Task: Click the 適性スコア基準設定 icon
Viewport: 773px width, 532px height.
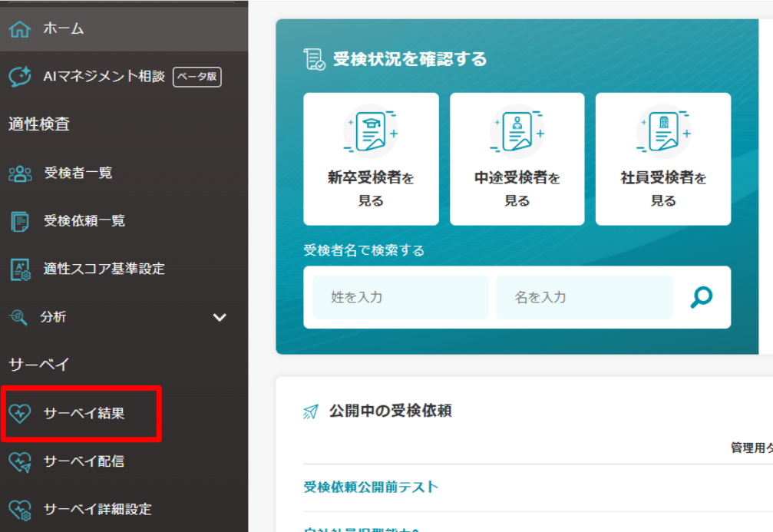Action: click(20, 269)
